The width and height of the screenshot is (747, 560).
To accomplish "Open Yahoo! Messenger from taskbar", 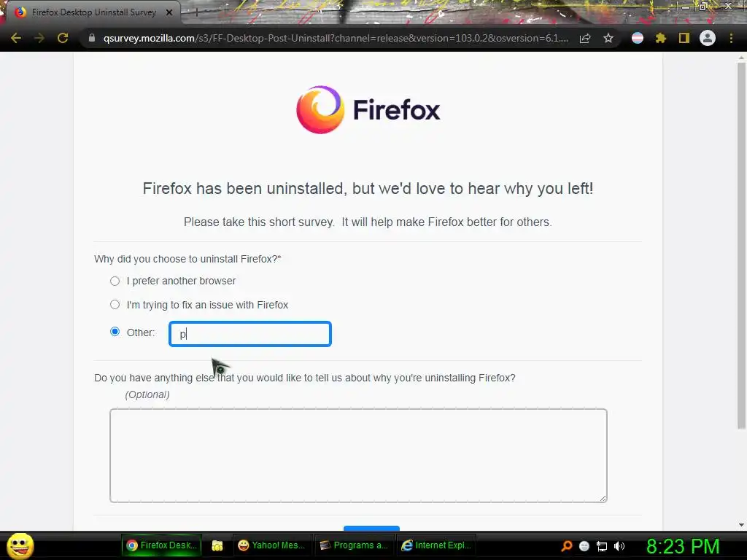I will [272, 545].
